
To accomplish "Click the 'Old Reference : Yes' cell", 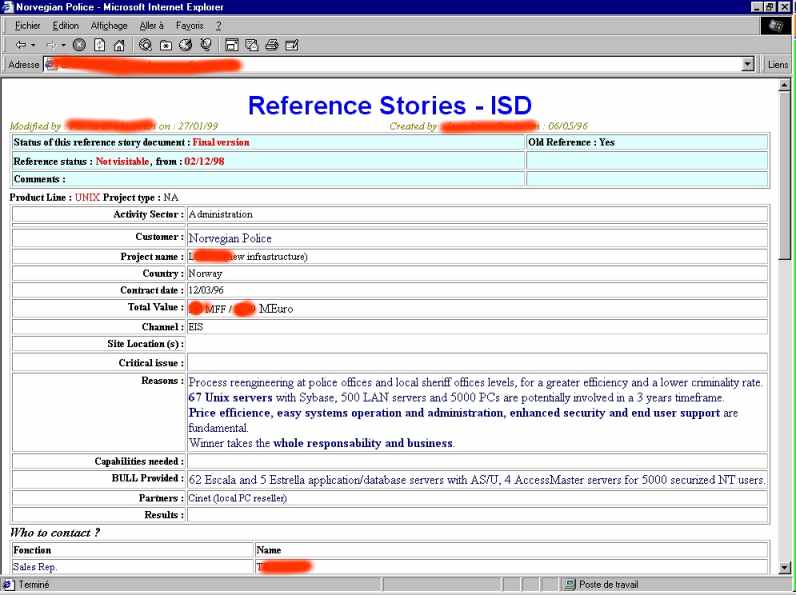I will coord(647,142).
